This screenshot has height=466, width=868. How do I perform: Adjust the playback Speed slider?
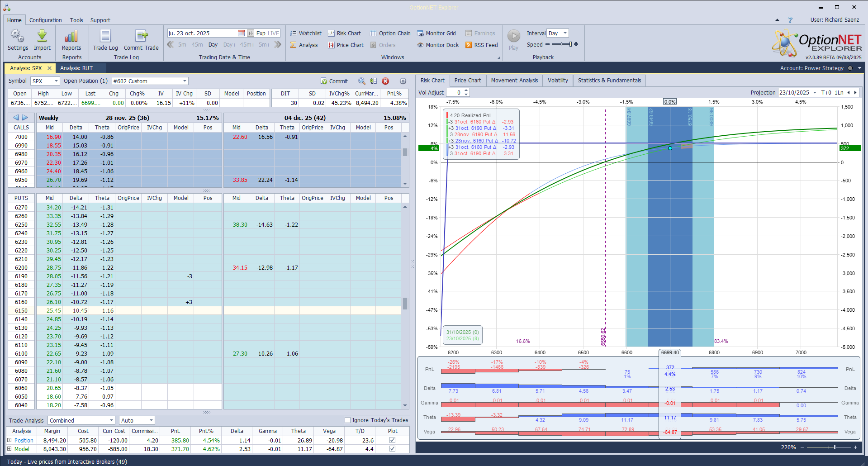(562, 44)
